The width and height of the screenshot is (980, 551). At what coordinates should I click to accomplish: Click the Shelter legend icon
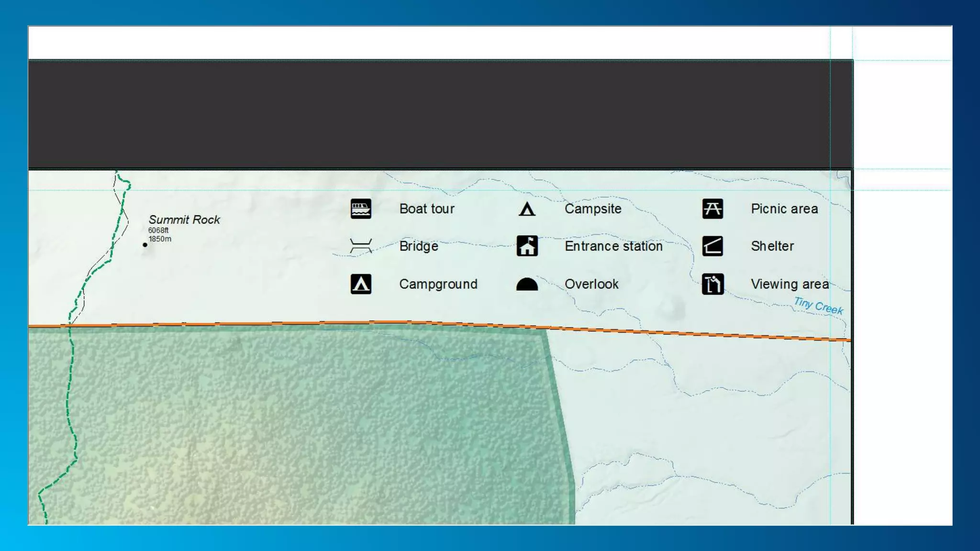[713, 246]
